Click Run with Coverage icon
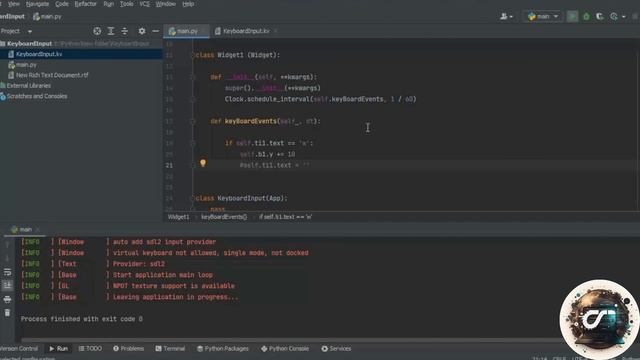The height and width of the screenshot is (360, 640). pyautogui.click(x=600, y=16)
